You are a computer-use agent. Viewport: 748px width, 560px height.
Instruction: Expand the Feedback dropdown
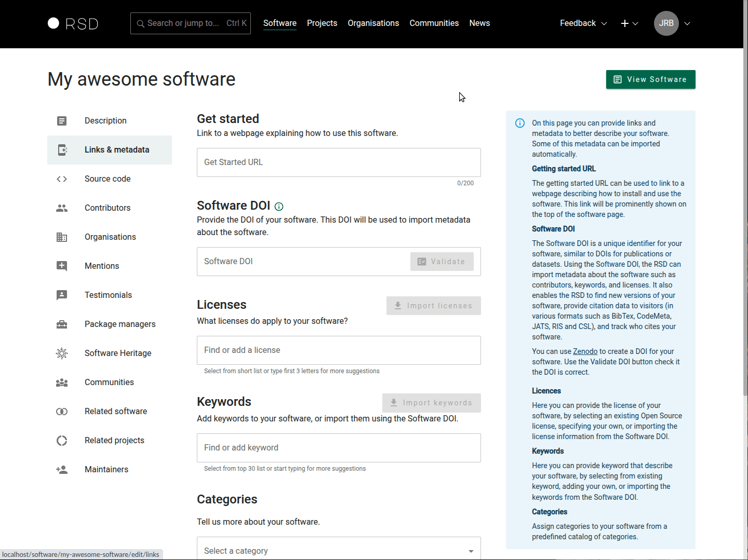[583, 23]
